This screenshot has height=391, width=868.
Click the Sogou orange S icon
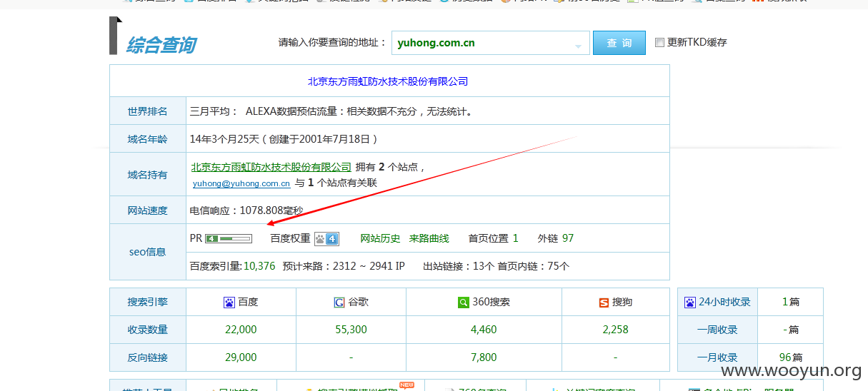click(604, 303)
